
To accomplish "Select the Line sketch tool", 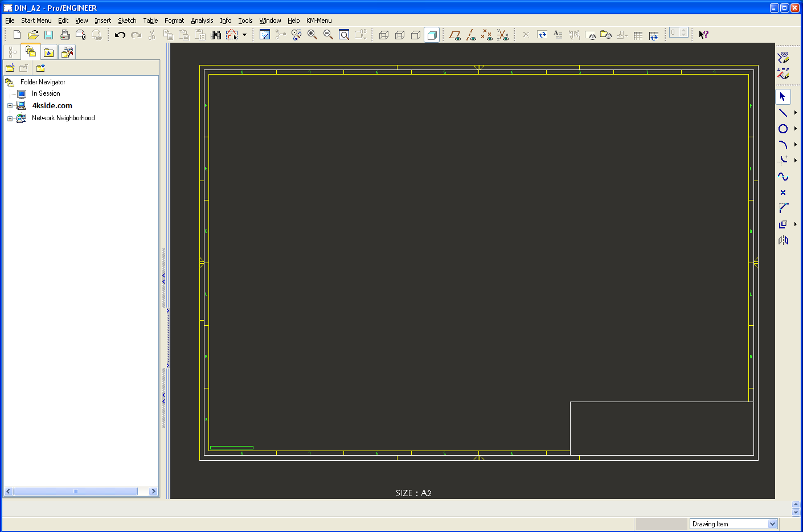I will (x=783, y=113).
